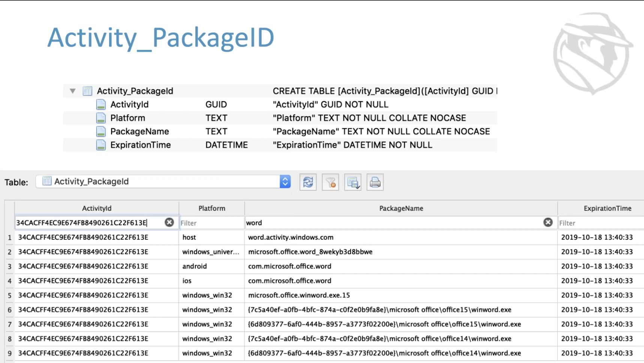The image size is (644, 363).
Task: Clear the ActivityId filter with X icon
Action: tap(169, 222)
